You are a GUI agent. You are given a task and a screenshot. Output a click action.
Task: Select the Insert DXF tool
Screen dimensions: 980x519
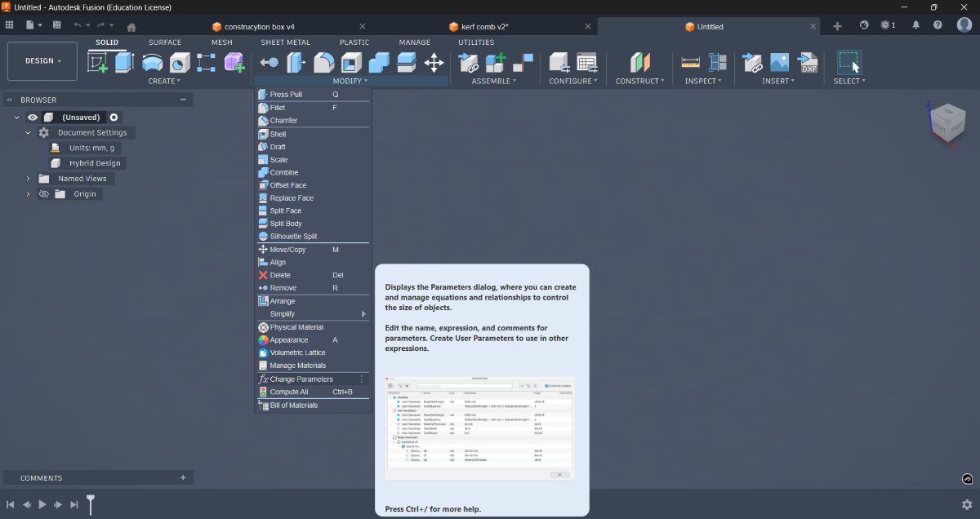[x=808, y=61]
